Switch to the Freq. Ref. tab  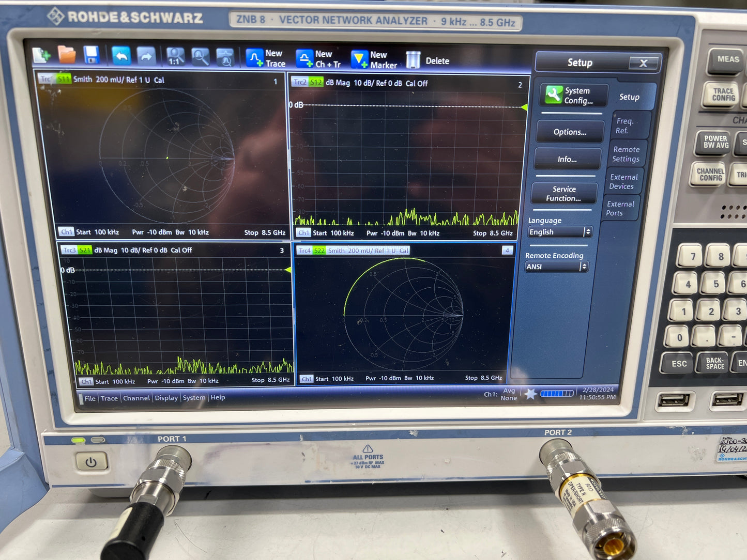coord(624,126)
